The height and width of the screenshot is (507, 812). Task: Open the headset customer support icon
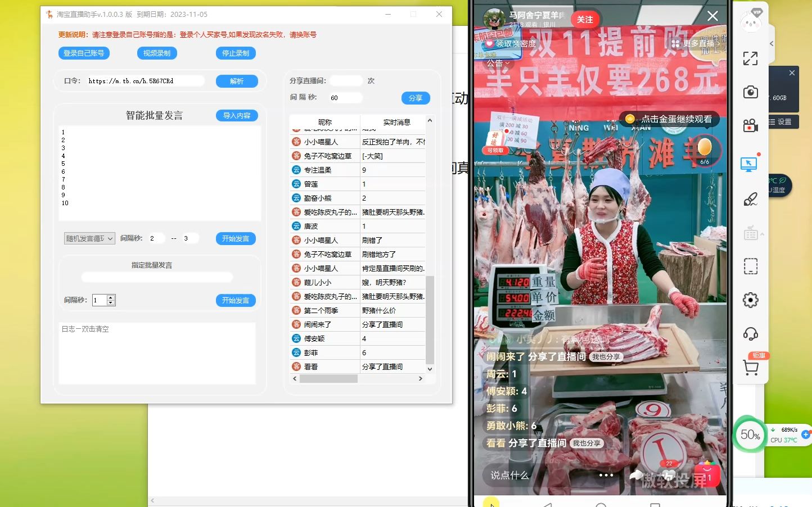[750, 334]
